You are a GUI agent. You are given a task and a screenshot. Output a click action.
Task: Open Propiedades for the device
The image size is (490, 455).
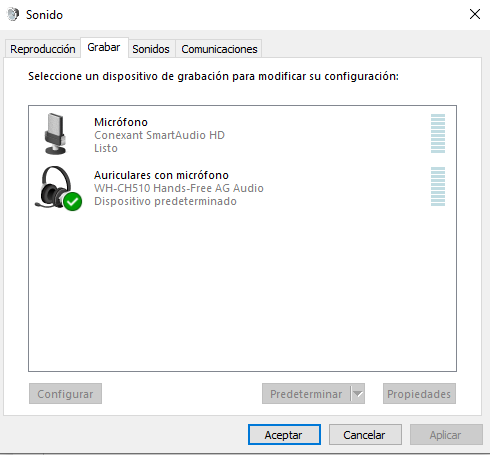point(419,394)
